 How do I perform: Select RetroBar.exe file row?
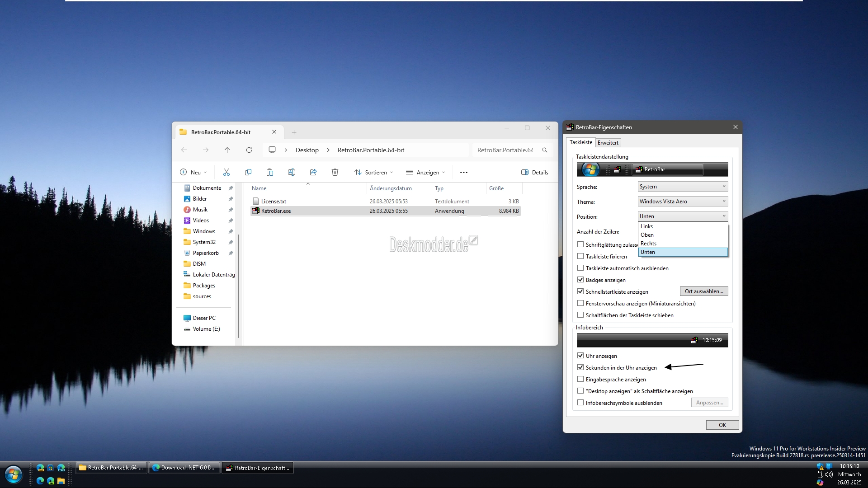385,211
